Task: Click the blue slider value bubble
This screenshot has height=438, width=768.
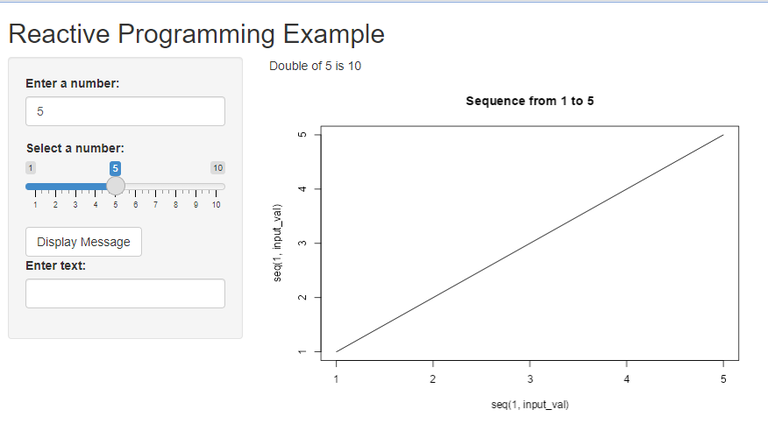Action: click(116, 168)
